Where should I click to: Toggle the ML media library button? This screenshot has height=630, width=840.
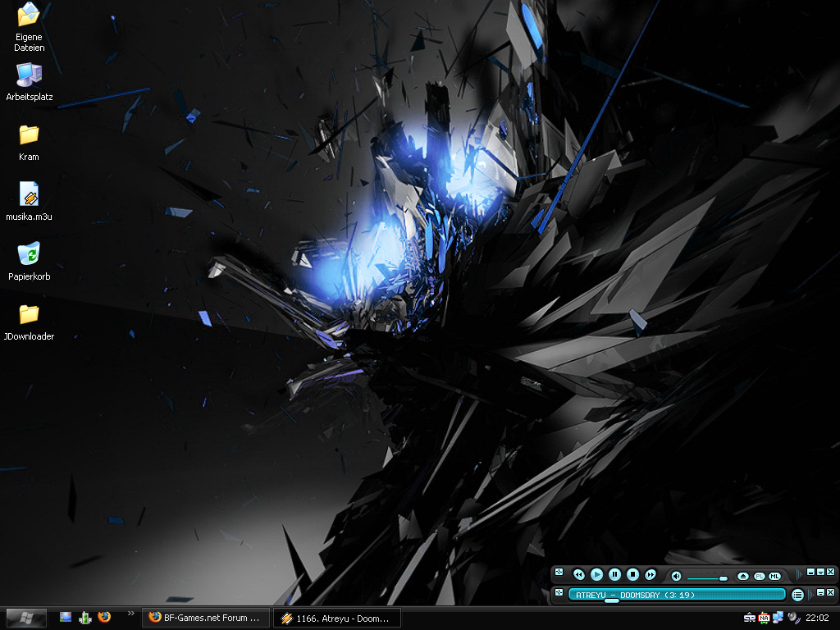[x=774, y=576]
